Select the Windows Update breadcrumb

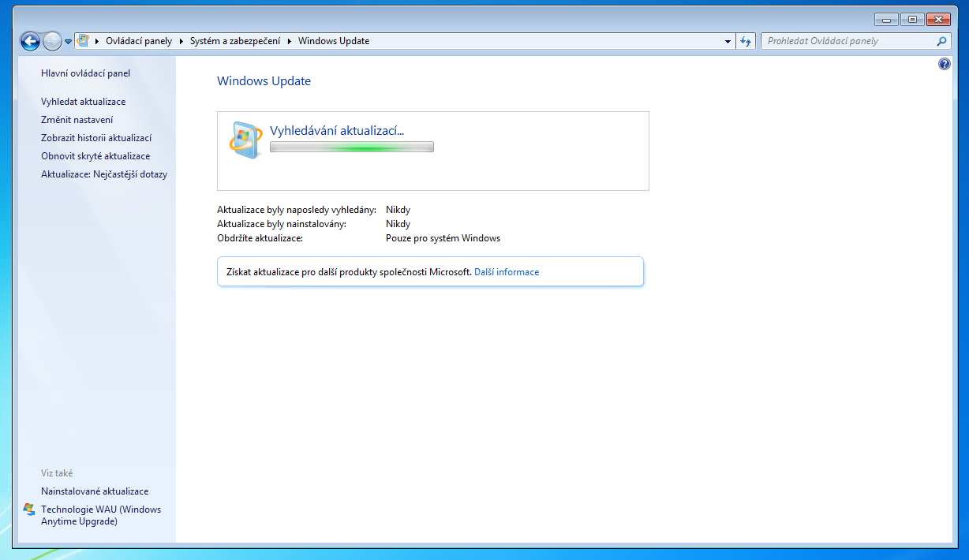[334, 41]
